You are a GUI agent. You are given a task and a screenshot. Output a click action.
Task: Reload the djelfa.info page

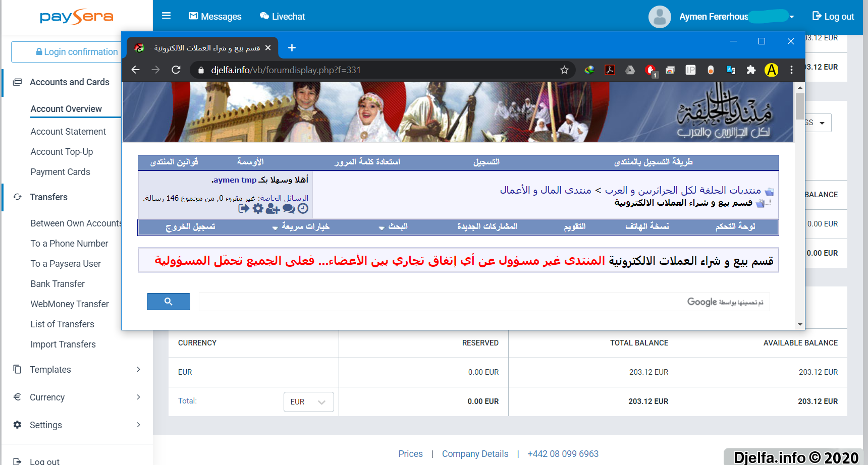point(176,70)
